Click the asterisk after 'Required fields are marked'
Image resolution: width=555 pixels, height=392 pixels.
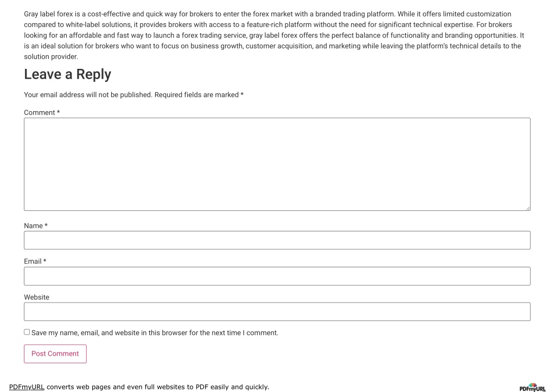[x=242, y=94]
